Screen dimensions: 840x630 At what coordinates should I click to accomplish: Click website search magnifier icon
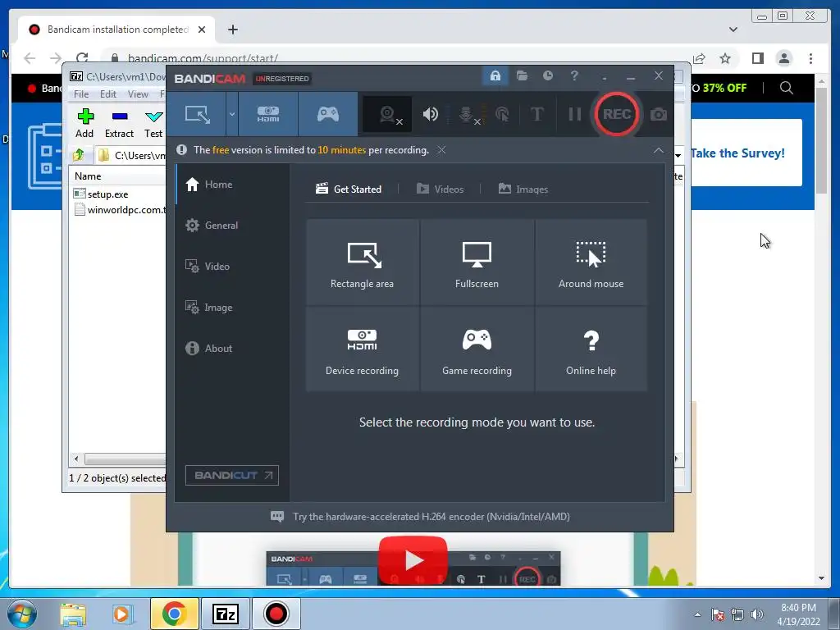[x=786, y=88]
